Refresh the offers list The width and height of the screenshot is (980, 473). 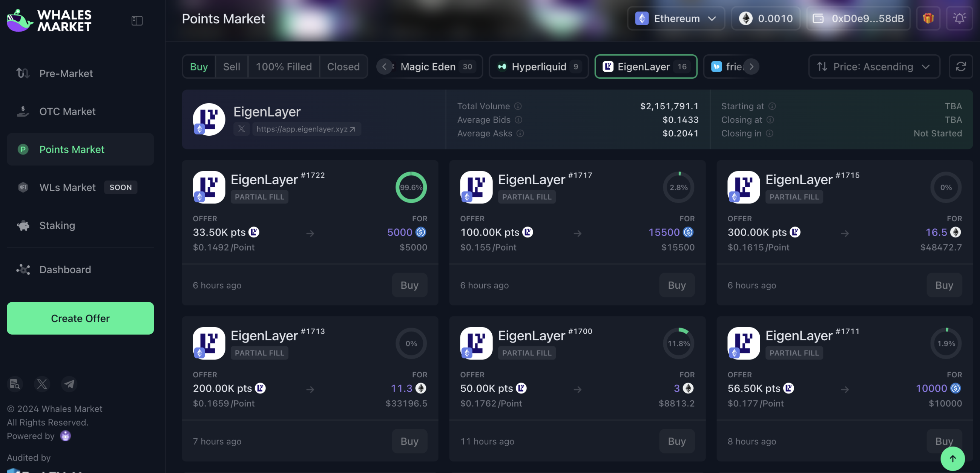click(961, 67)
